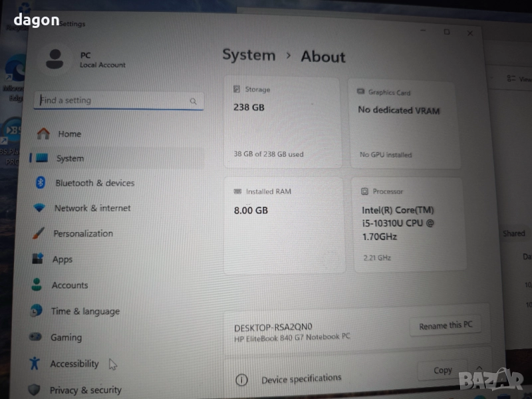
Task: Click the Find a setting search box
Action: coord(112,100)
